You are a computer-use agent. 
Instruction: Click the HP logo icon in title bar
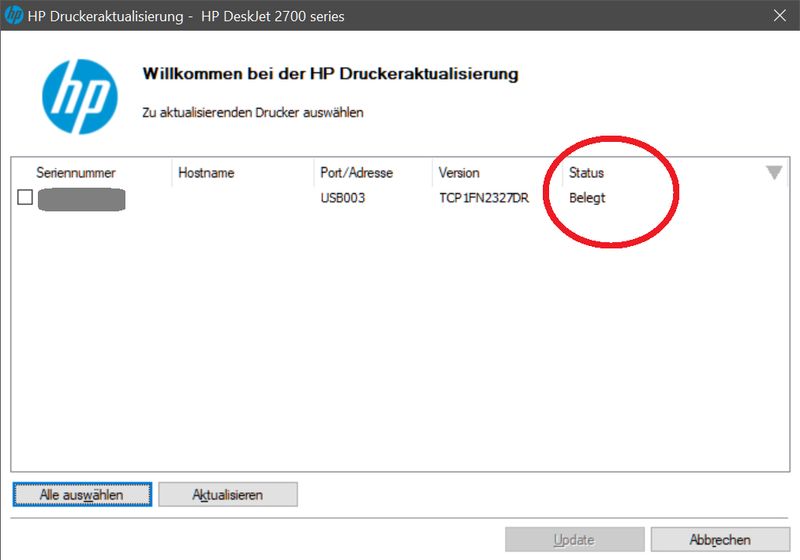click(14, 15)
